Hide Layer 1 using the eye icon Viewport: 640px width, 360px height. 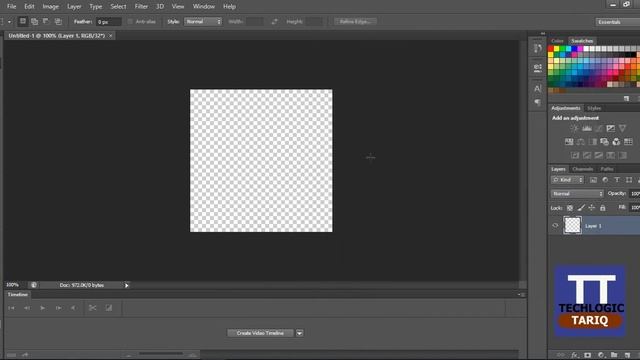point(555,225)
